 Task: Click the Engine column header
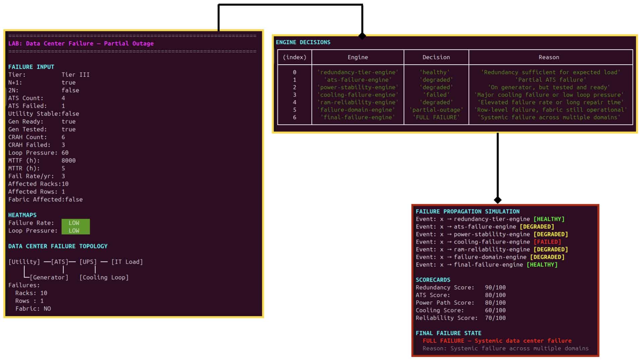click(x=358, y=57)
